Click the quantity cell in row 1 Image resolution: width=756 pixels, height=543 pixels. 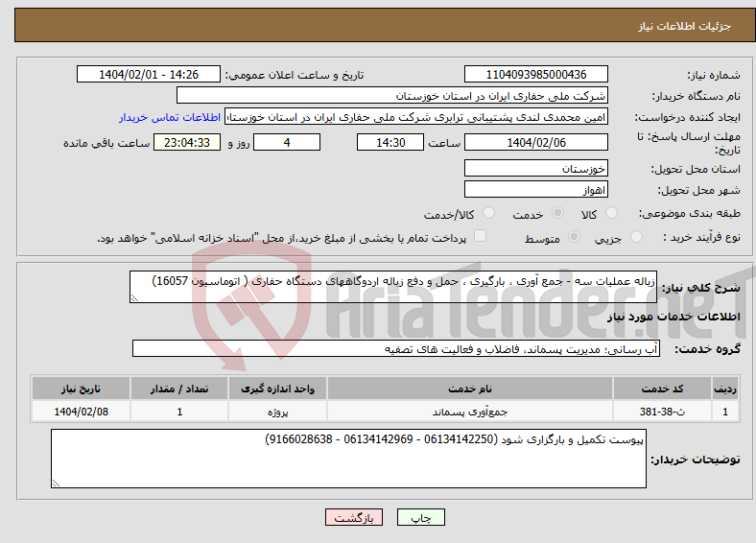(179, 412)
